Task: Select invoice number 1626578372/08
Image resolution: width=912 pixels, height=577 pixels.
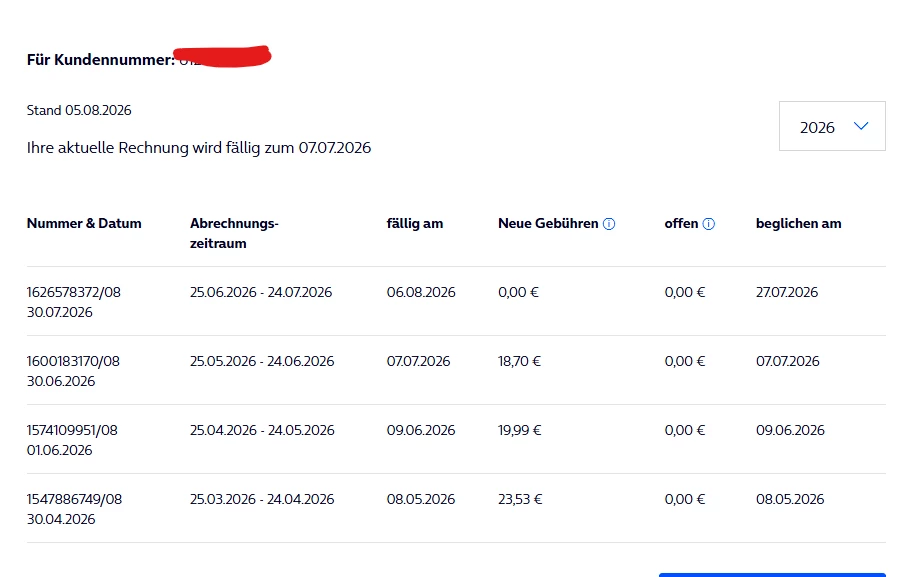Action: pos(74,292)
